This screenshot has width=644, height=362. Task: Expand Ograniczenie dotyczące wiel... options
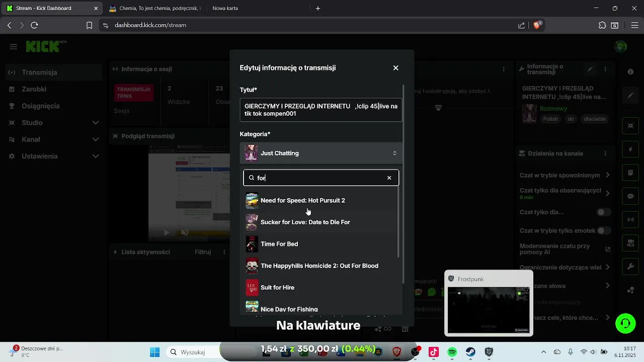point(608,267)
